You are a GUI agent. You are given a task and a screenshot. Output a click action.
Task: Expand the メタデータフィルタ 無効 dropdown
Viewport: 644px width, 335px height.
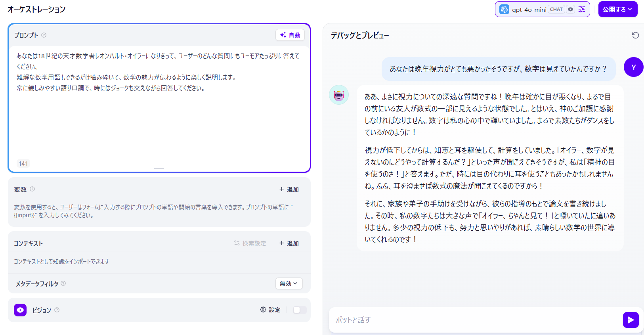click(289, 283)
